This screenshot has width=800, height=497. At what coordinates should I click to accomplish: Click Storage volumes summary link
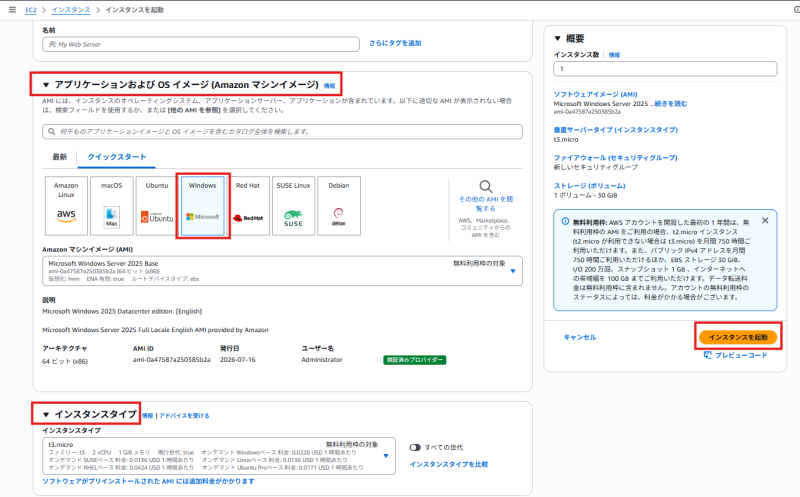point(589,186)
